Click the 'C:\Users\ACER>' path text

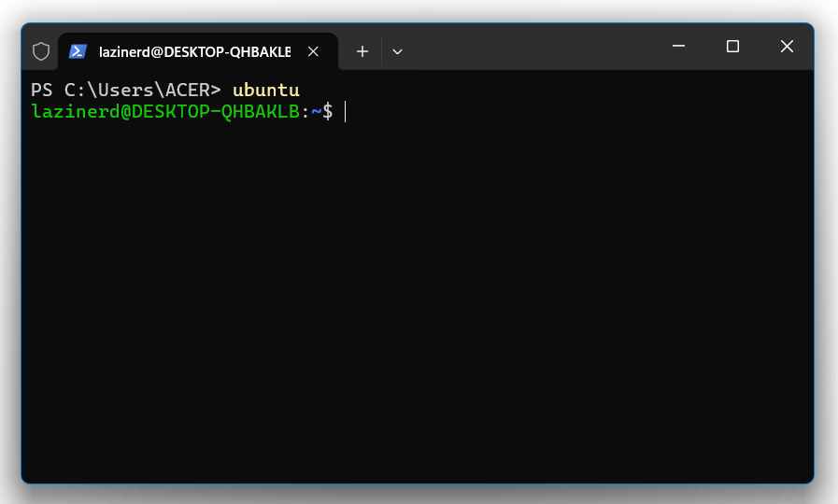(143, 90)
